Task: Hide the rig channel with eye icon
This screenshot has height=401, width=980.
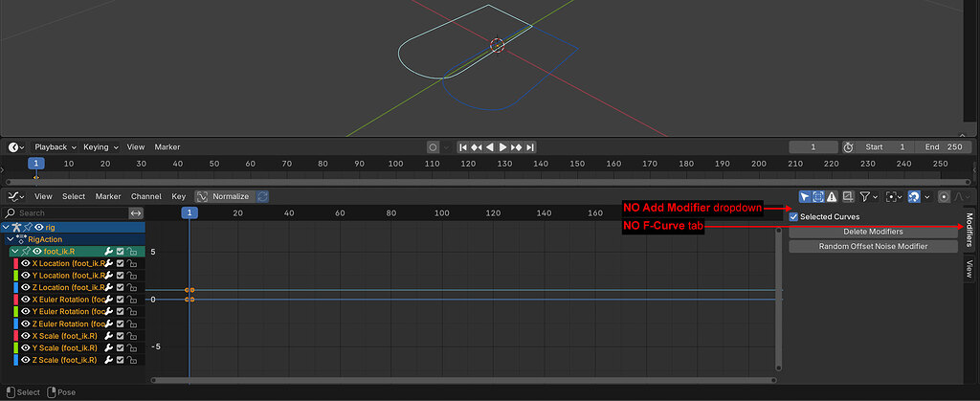Action: 38,228
